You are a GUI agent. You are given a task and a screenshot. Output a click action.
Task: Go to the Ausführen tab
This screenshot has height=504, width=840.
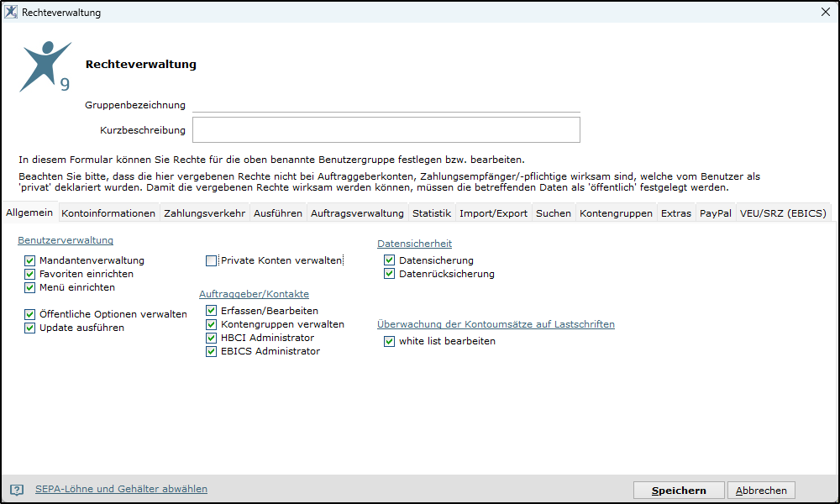tap(278, 213)
